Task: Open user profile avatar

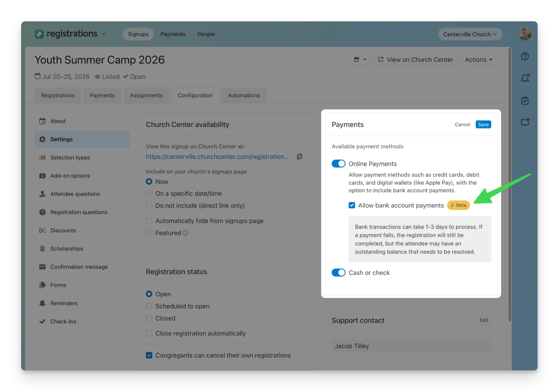Action: coord(525,34)
